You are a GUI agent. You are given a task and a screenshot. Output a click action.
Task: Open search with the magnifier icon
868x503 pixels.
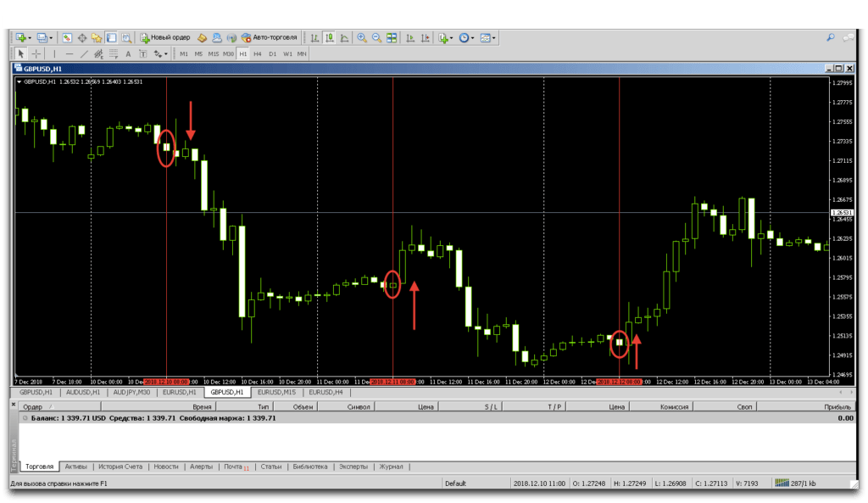point(831,38)
